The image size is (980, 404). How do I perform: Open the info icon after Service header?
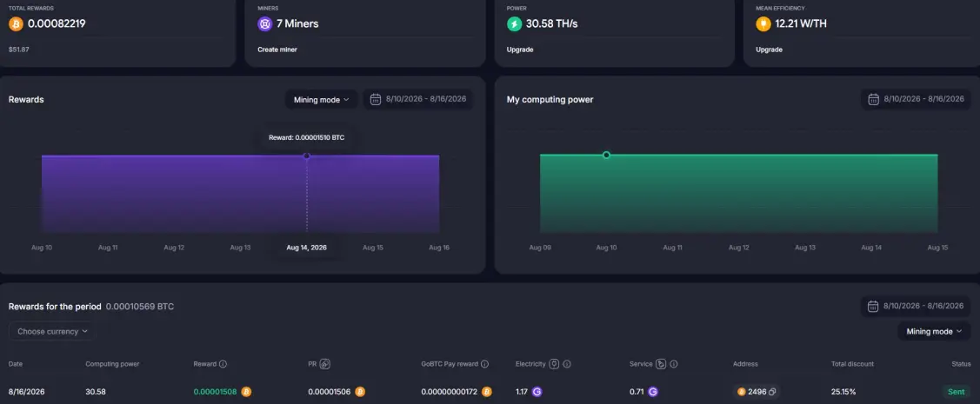pos(674,364)
